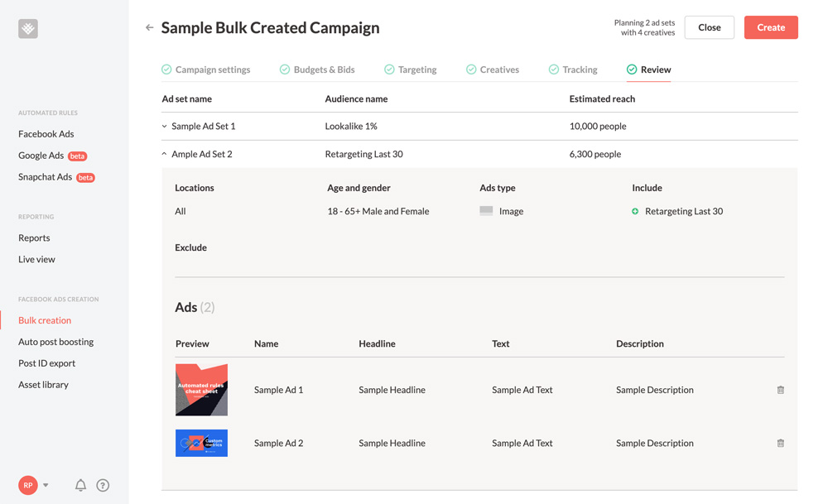The height and width of the screenshot is (504, 828).
Task: Open the help question mark icon
Action: 103,486
